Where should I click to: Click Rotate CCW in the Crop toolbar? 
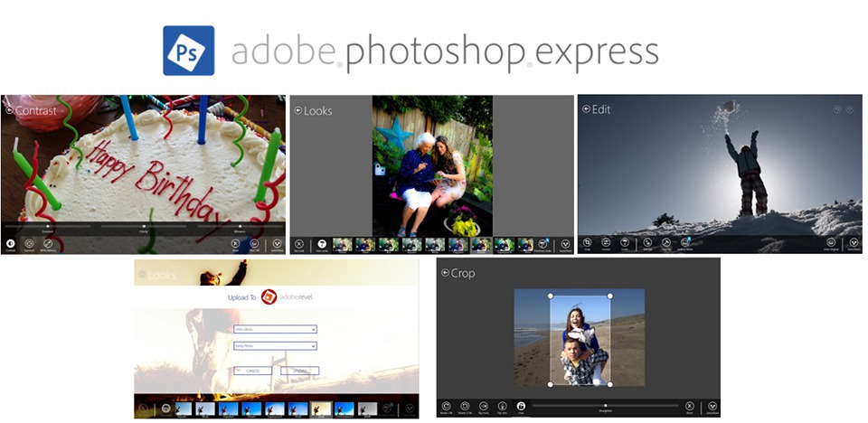pyautogui.click(x=465, y=406)
